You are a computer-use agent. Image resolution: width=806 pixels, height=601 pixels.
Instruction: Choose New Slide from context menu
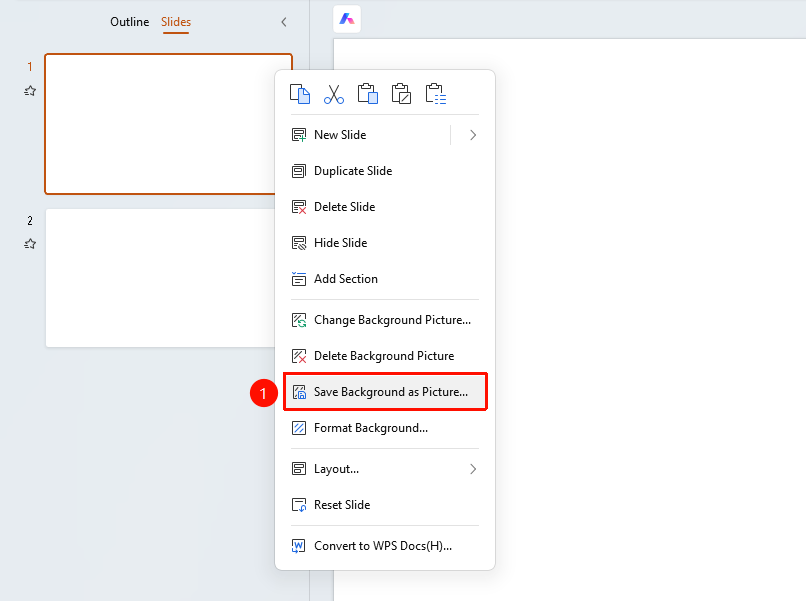[x=367, y=135]
